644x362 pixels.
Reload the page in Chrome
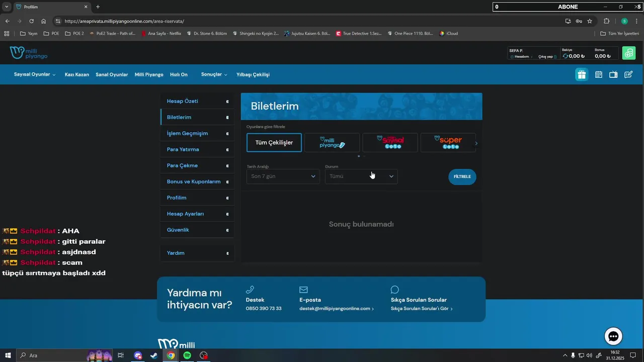click(x=31, y=21)
